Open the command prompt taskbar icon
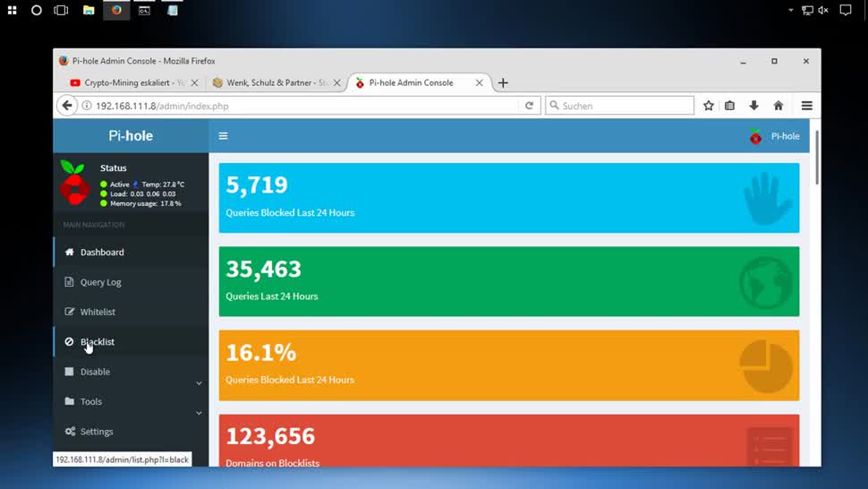 [x=144, y=10]
